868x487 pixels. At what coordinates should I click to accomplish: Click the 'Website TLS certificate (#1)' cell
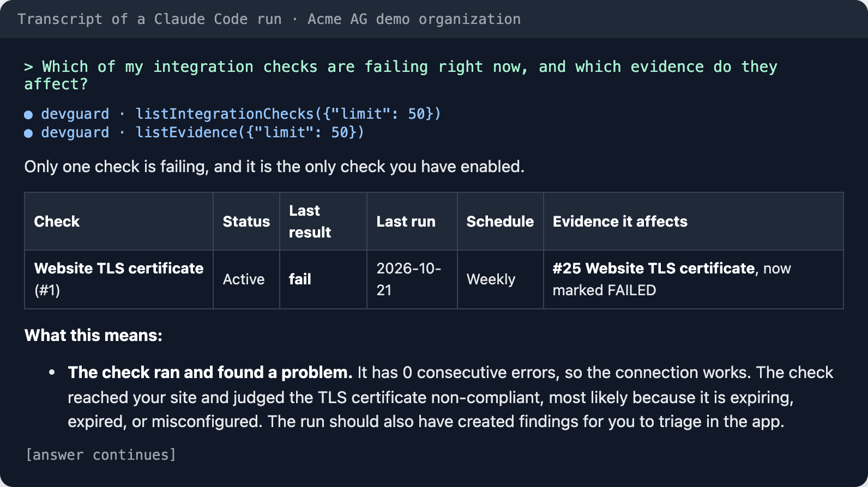click(119, 279)
